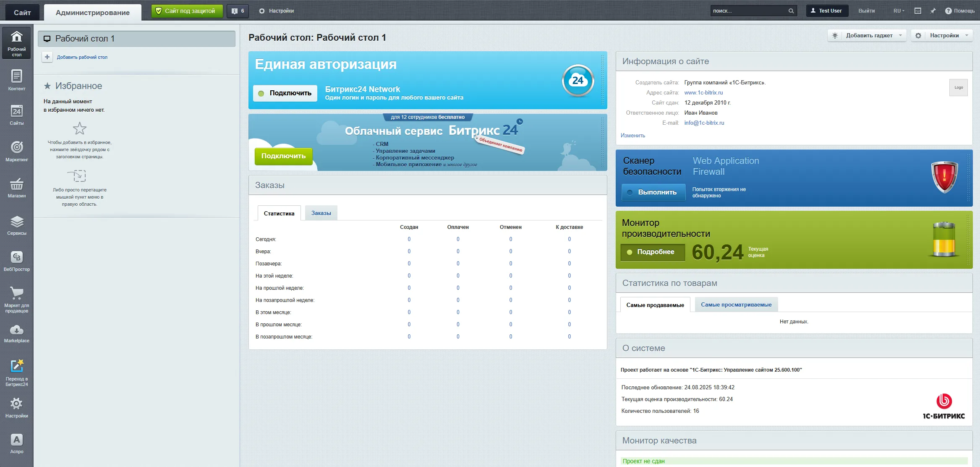Click Переход в Битрикс24 sidebar icon

pyautogui.click(x=16, y=373)
